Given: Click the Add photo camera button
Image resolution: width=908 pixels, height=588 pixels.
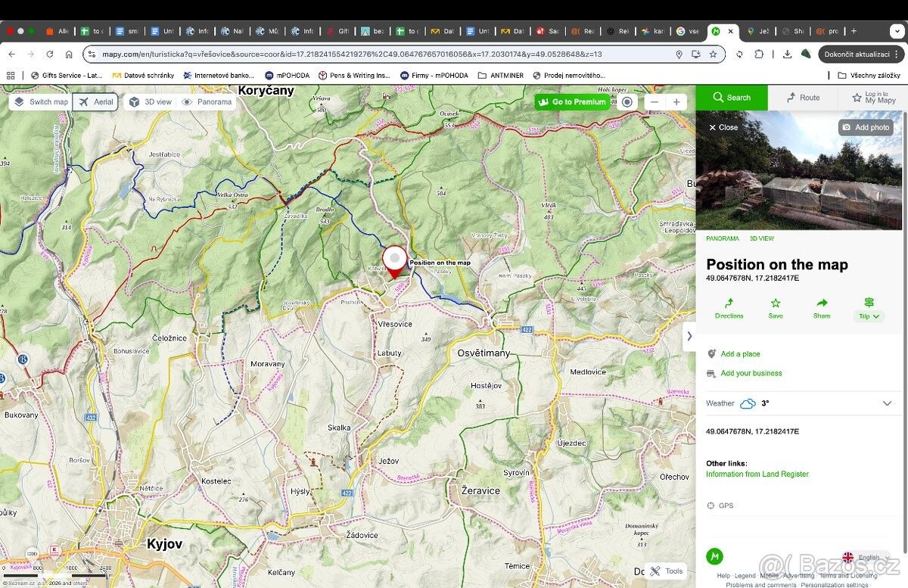Looking at the screenshot, I should click(866, 127).
